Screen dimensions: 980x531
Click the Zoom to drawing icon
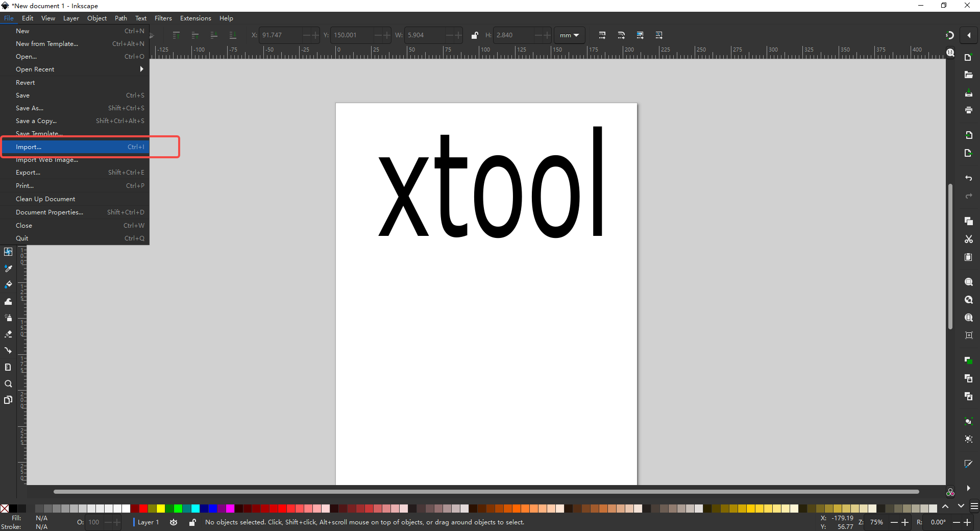(968, 300)
